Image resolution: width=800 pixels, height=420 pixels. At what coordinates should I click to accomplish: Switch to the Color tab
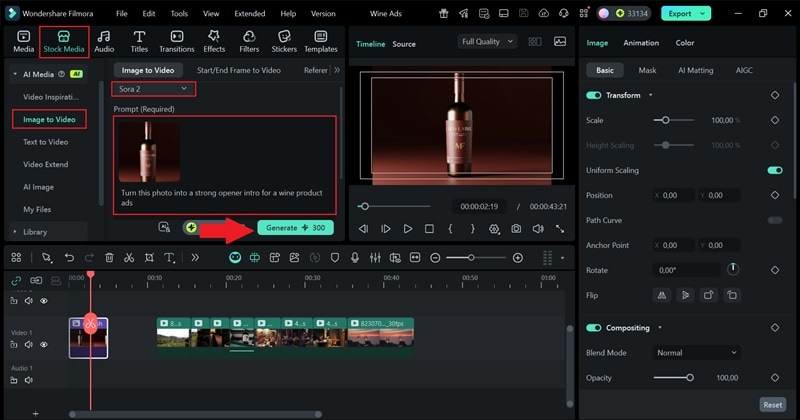685,43
